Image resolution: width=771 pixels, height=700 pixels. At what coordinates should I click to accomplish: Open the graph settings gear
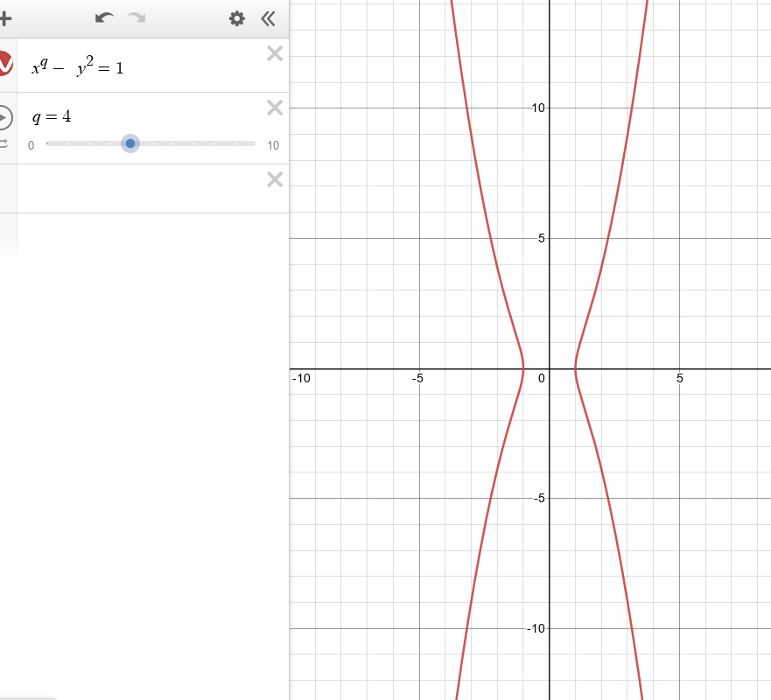point(237,18)
